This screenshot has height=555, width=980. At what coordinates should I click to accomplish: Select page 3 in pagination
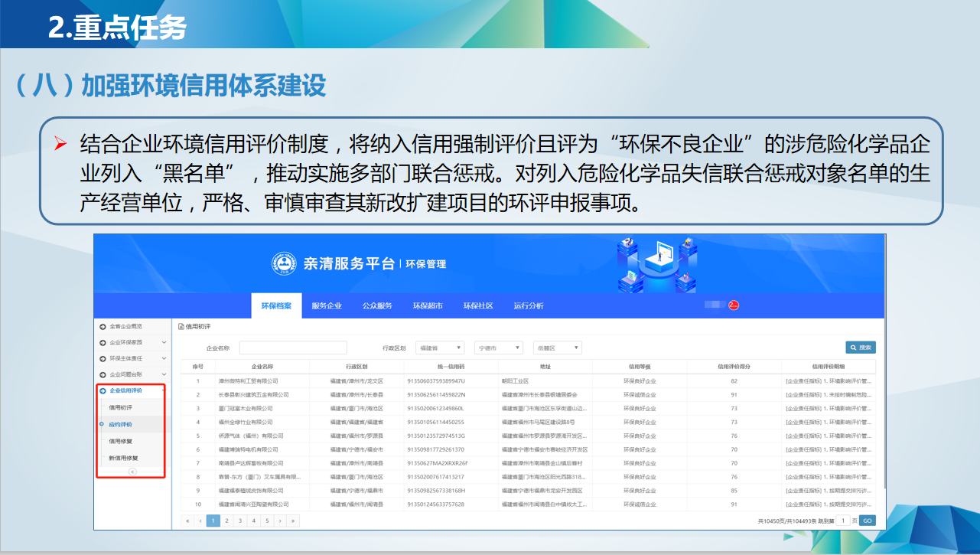click(x=240, y=521)
